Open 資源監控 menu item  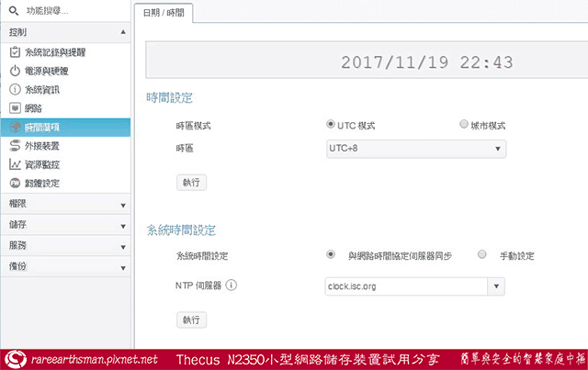pyautogui.click(x=65, y=164)
